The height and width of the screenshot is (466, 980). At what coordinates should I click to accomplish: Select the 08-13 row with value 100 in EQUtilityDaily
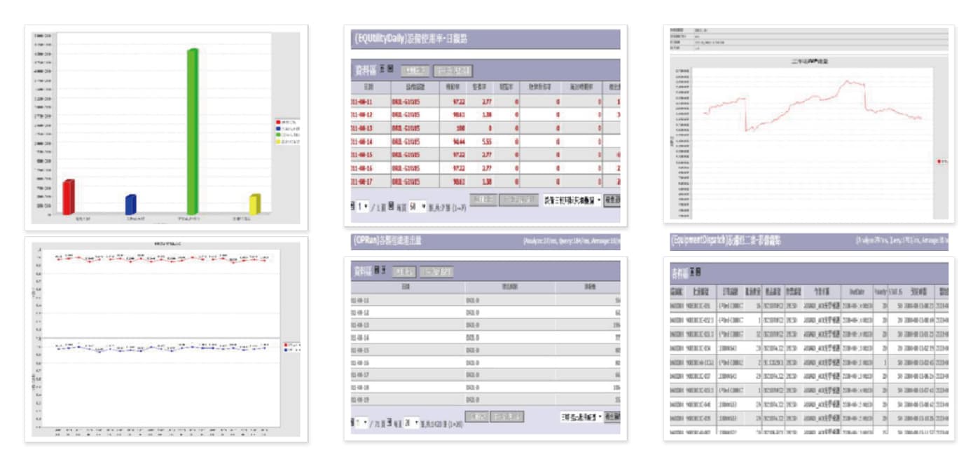point(485,128)
